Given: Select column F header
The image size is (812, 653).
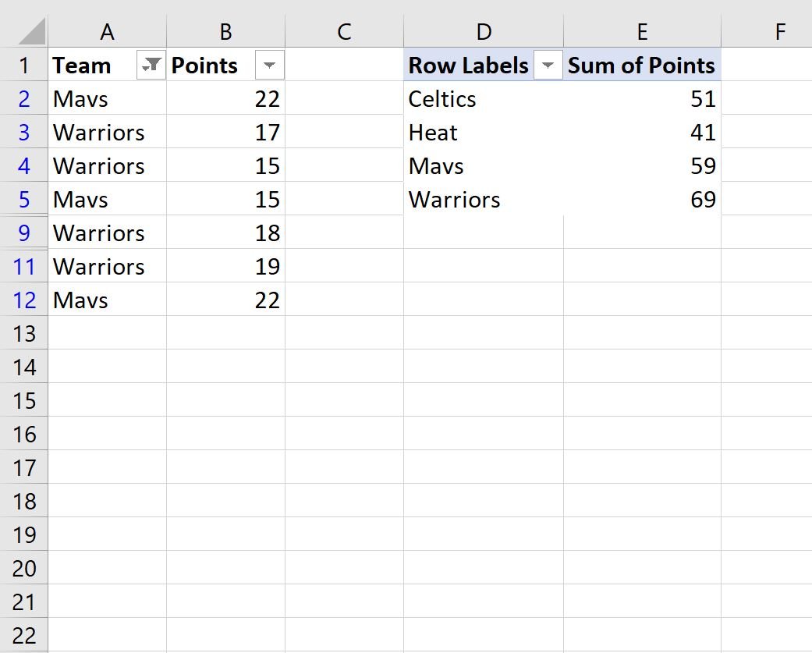Looking at the screenshot, I should [767, 31].
